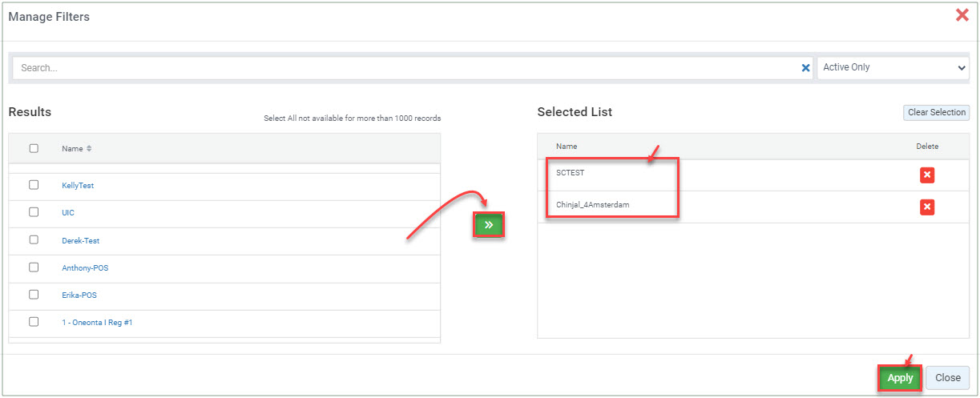Delete SCTEST from Selected List
980x398 pixels.
pyautogui.click(x=927, y=175)
